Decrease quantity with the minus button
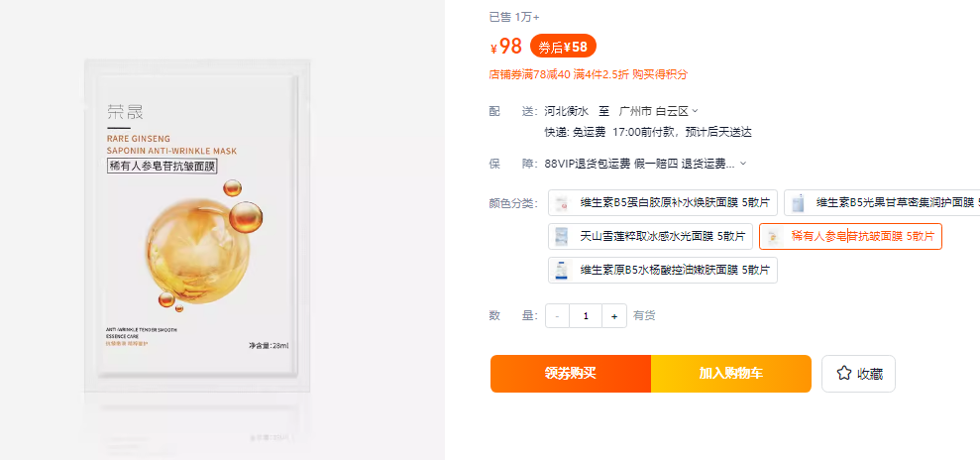The image size is (980, 460). (557, 316)
